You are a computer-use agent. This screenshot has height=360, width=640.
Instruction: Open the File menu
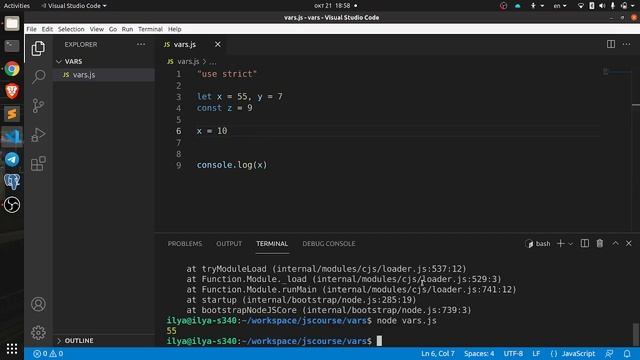point(31,29)
